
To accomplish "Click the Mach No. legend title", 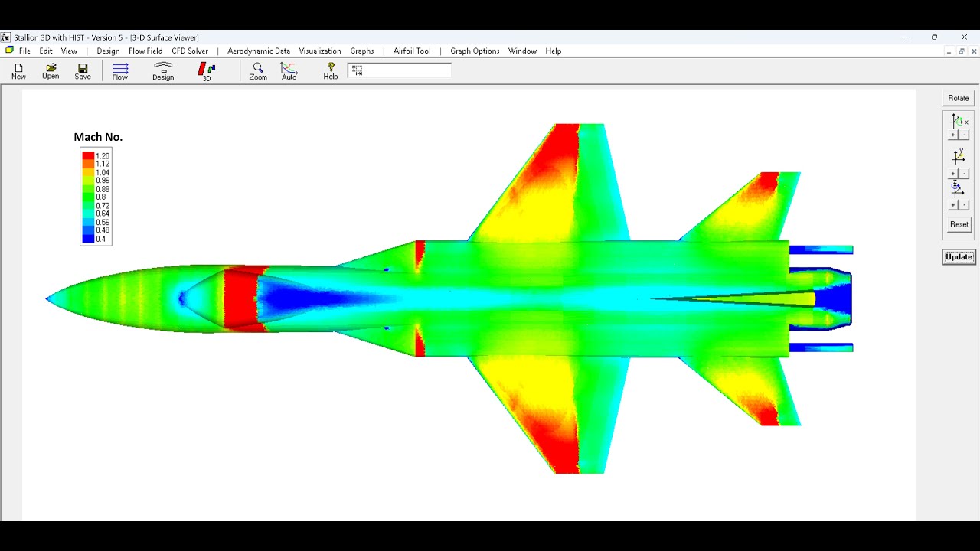I will coord(98,137).
